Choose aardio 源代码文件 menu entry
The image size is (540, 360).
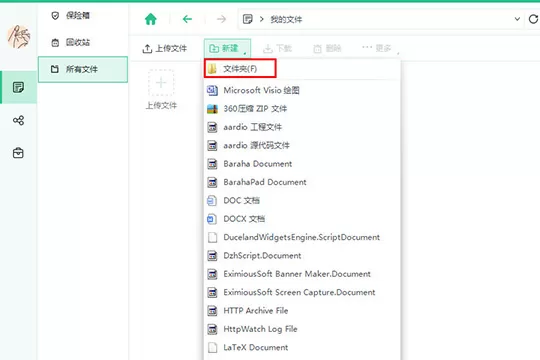pyautogui.click(x=302, y=145)
